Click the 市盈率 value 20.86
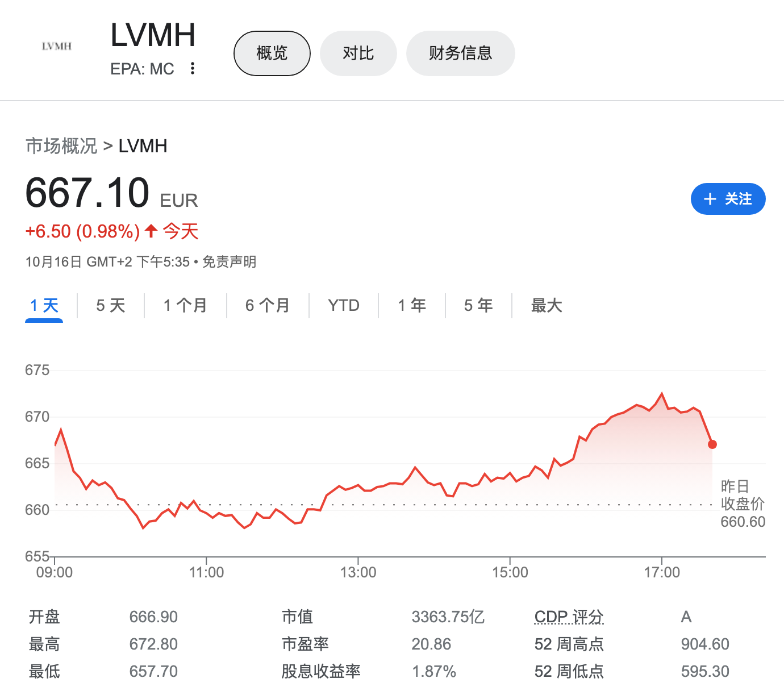 pos(431,644)
